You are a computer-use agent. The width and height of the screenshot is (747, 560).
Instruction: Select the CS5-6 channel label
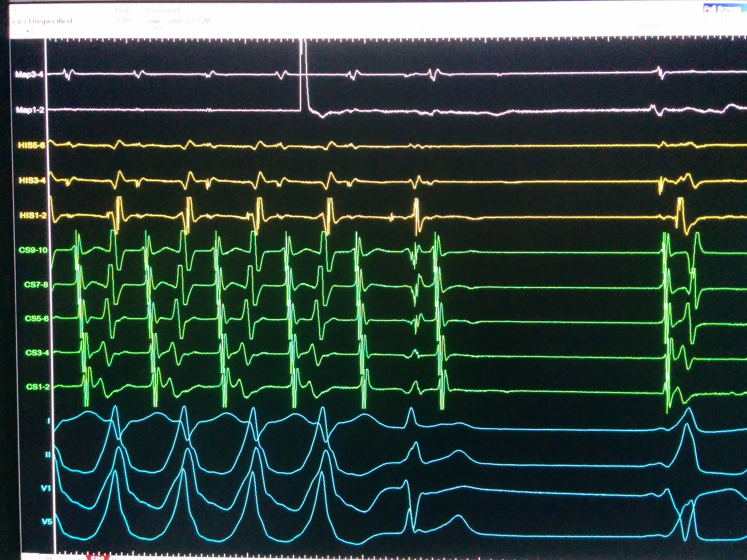click(x=36, y=319)
